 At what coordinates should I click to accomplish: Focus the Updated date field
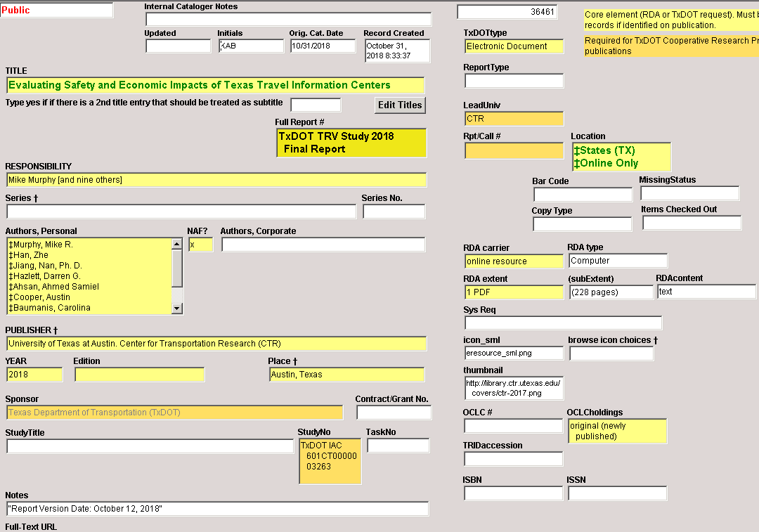pos(178,46)
